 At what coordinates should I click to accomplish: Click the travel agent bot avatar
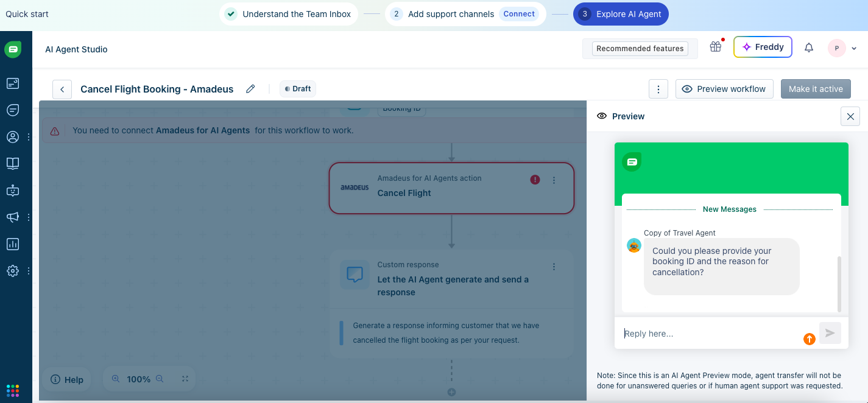[634, 245]
